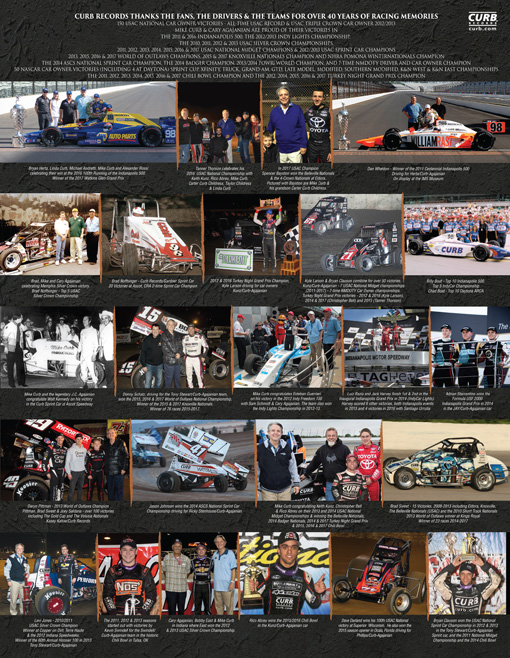
Task: Click caption 'Cary Agajanian, Bobby East & Mike Curb'
Action: pos(201,625)
